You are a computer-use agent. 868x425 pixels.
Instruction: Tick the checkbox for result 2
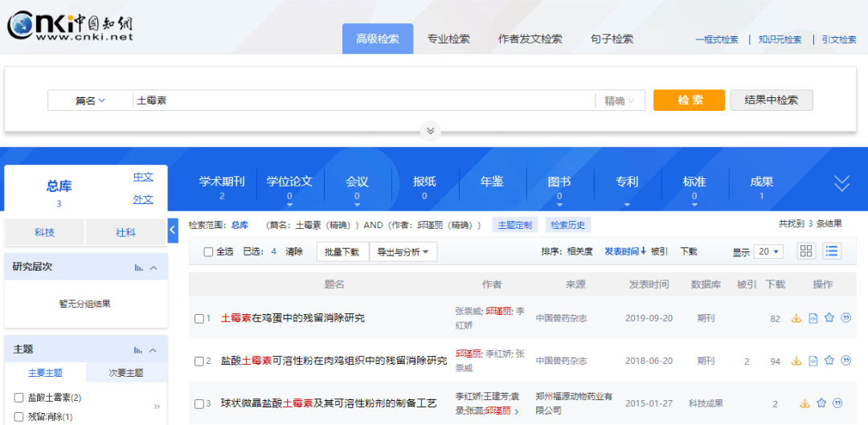(199, 362)
